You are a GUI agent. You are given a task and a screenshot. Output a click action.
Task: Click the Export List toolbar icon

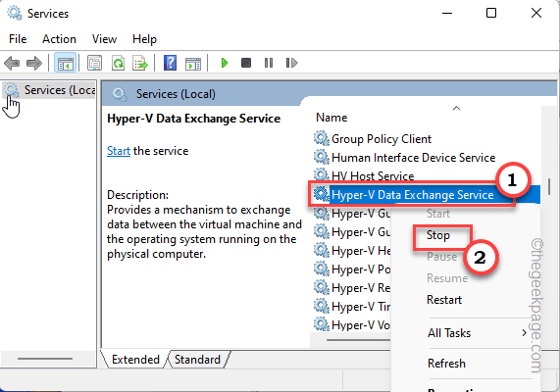(x=140, y=63)
